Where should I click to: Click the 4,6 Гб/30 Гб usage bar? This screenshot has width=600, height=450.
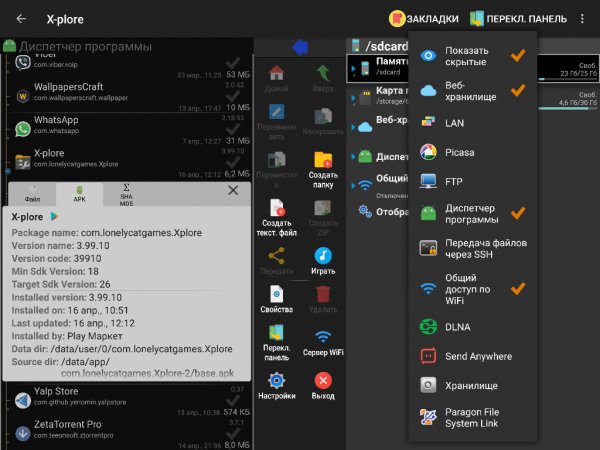pyautogui.click(x=568, y=109)
